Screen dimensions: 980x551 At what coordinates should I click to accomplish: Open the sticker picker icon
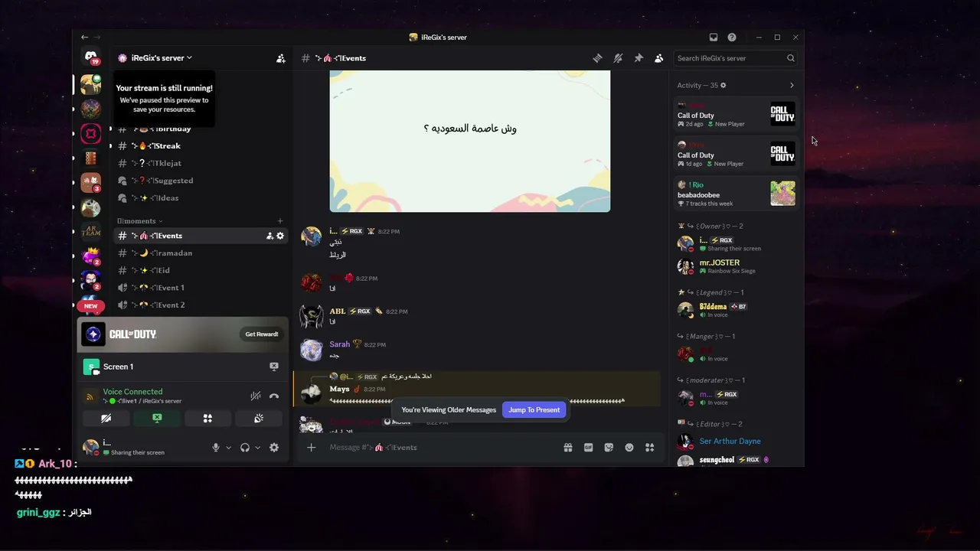tap(609, 448)
